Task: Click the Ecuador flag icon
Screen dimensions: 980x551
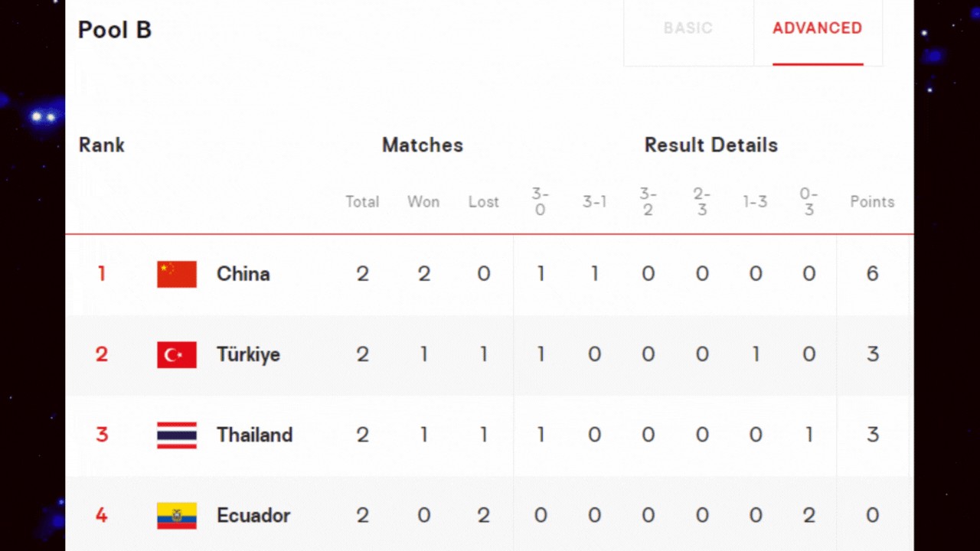Action: tap(177, 515)
